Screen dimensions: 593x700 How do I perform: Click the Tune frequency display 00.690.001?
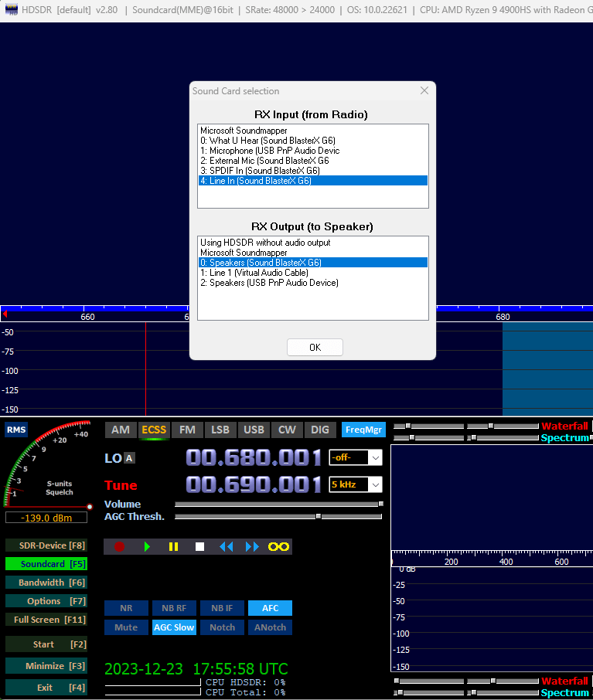coord(254,484)
